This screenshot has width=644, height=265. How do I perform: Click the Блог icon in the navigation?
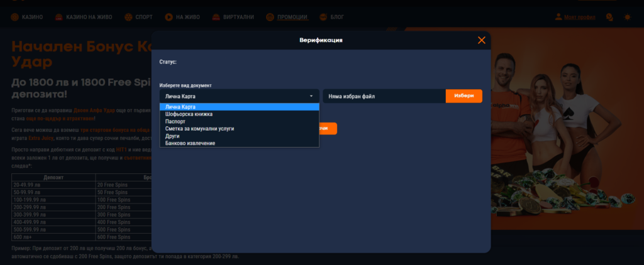point(324,17)
